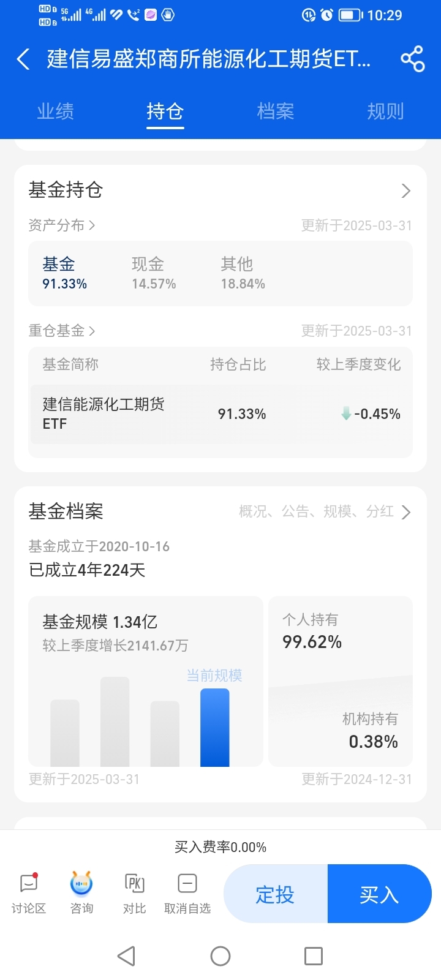Tap the Android home navigation button
Viewport: 441px width, 980px height.
tap(221, 956)
